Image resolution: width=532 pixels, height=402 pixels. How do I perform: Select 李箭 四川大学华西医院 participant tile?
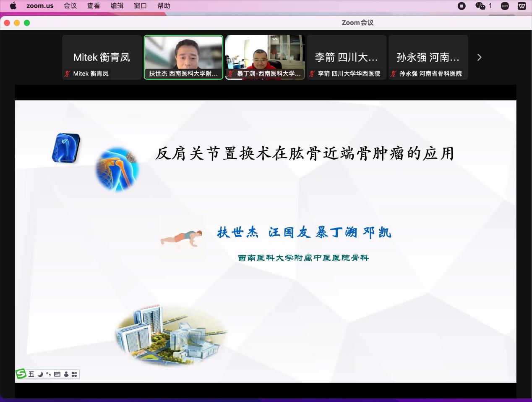pos(347,57)
